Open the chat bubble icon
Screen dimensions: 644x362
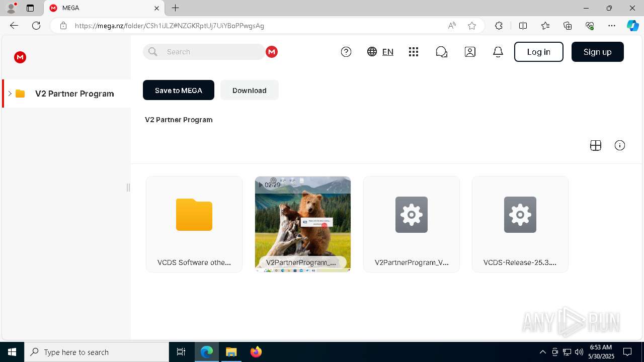442,52
